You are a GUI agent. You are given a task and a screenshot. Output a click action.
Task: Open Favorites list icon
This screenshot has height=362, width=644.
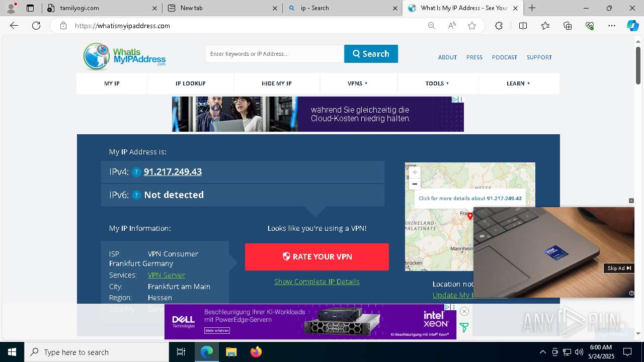tap(545, 26)
